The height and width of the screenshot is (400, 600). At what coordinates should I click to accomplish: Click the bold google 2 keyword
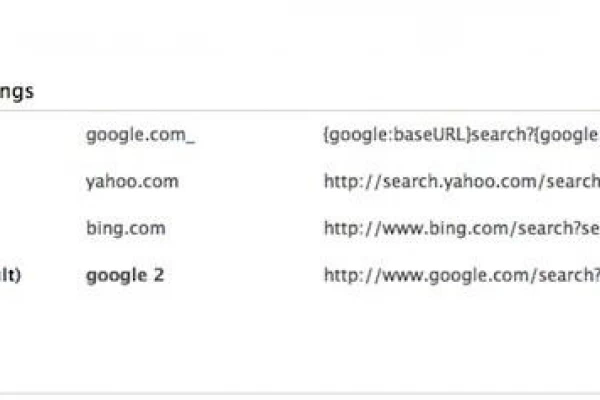point(125,274)
